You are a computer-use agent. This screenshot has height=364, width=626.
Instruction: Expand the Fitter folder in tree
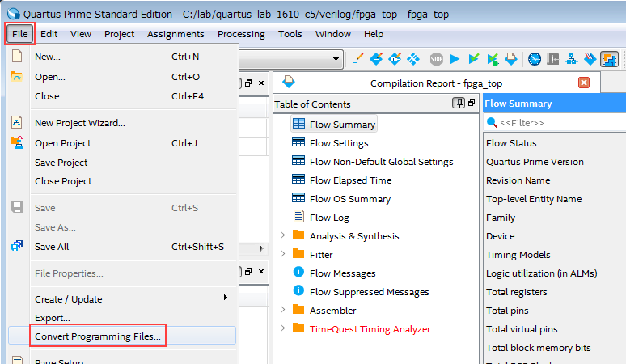283,255
